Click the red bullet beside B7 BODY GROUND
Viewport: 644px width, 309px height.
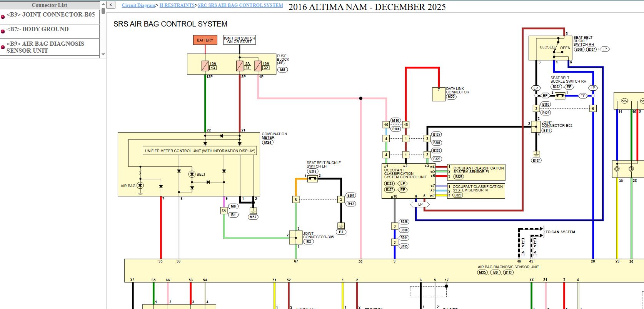tap(3, 31)
